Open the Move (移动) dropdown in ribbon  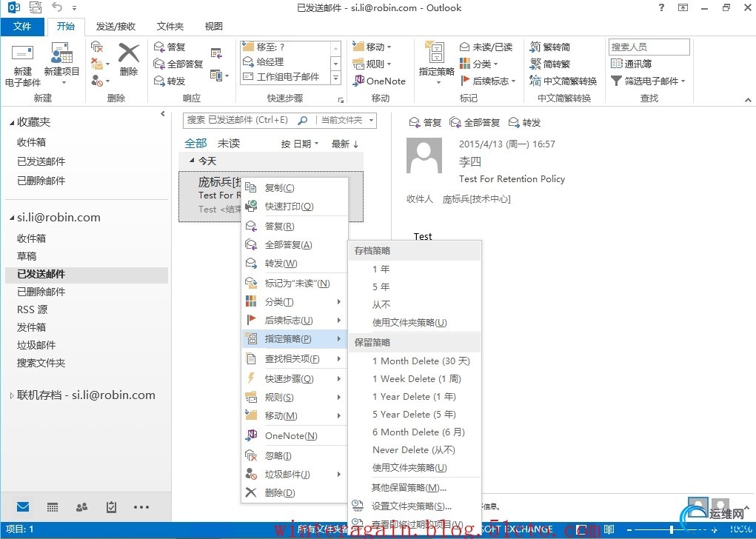tap(372, 47)
